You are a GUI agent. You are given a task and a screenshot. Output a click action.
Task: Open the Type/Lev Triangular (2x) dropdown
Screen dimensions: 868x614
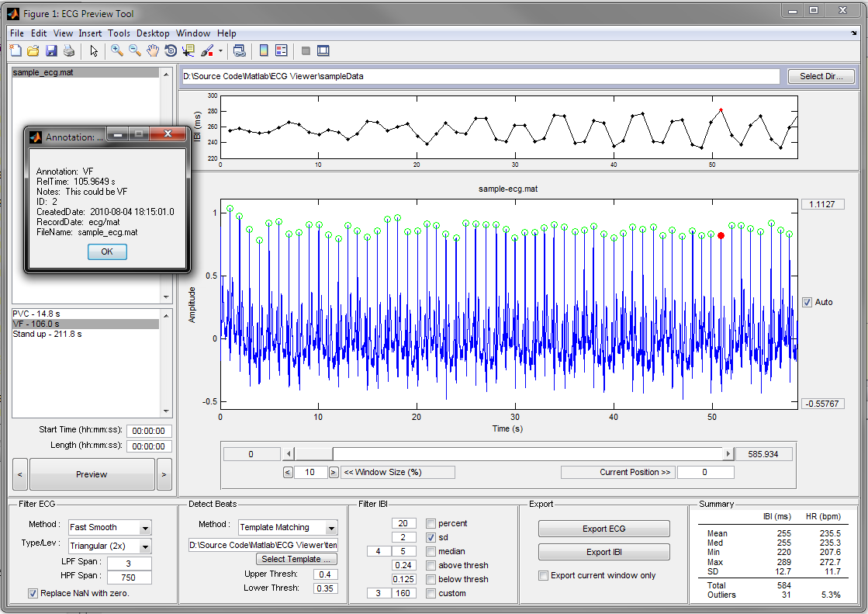[x=109, y=546]
